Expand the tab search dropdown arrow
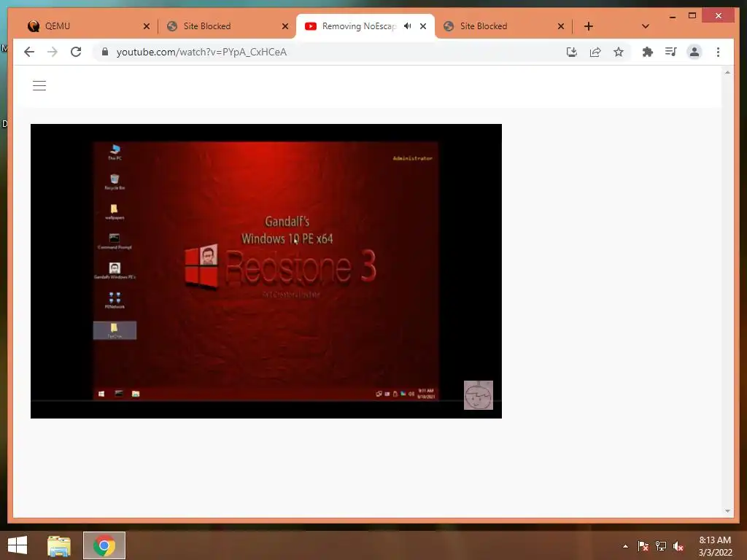 click(x=646, y=26)
